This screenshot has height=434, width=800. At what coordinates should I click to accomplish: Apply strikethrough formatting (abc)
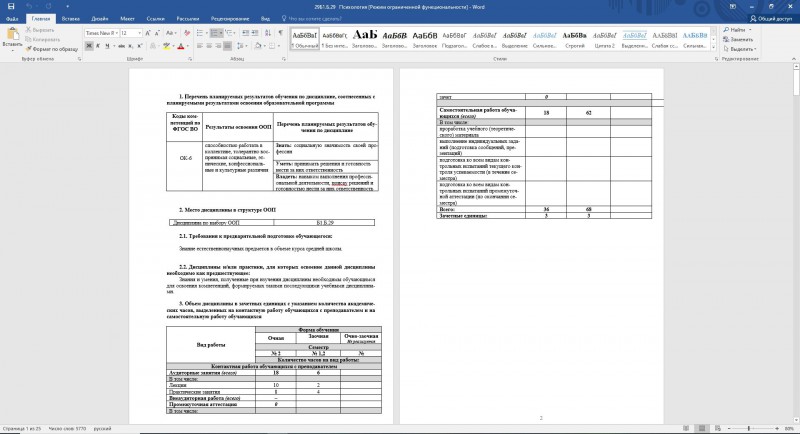click(121, 46)
